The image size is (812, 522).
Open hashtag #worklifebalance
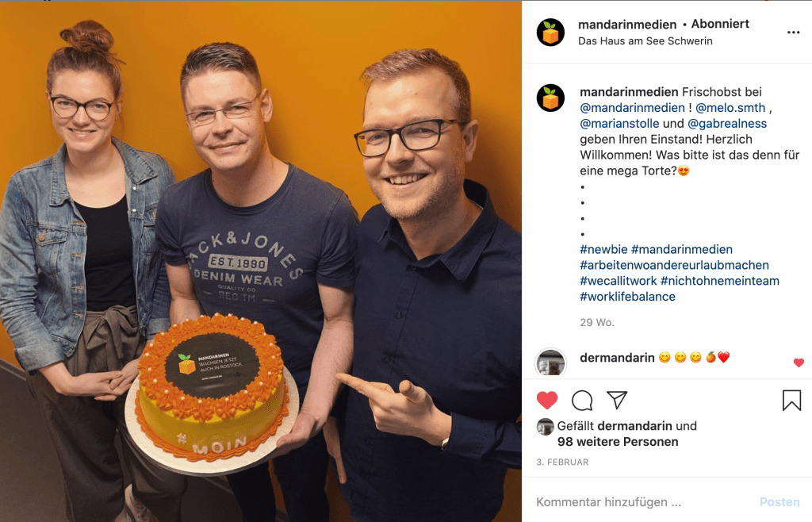tap(628, 297)
